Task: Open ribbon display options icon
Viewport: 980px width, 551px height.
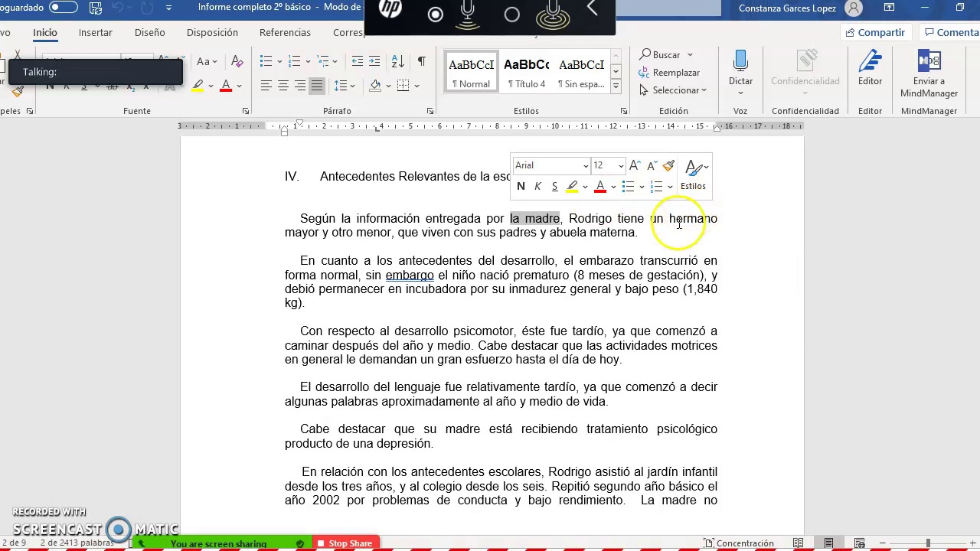Action: [x=889, y=8]
